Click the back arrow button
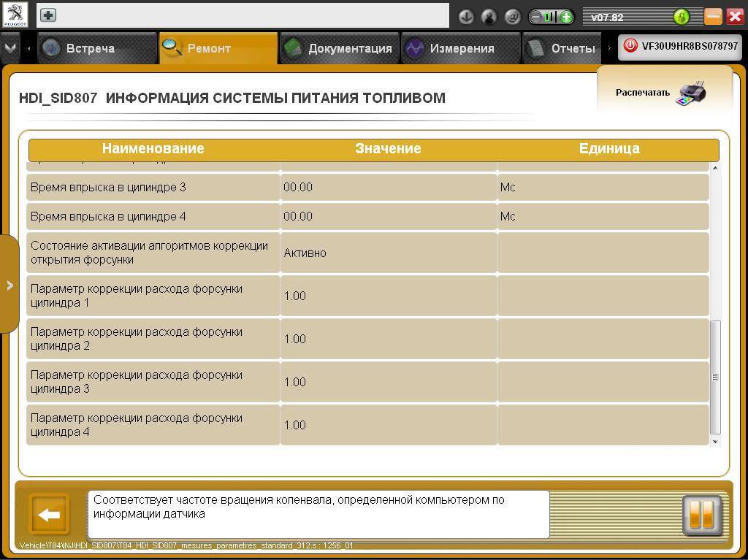This screenshot has width=748, height=560. click(49, 515)
